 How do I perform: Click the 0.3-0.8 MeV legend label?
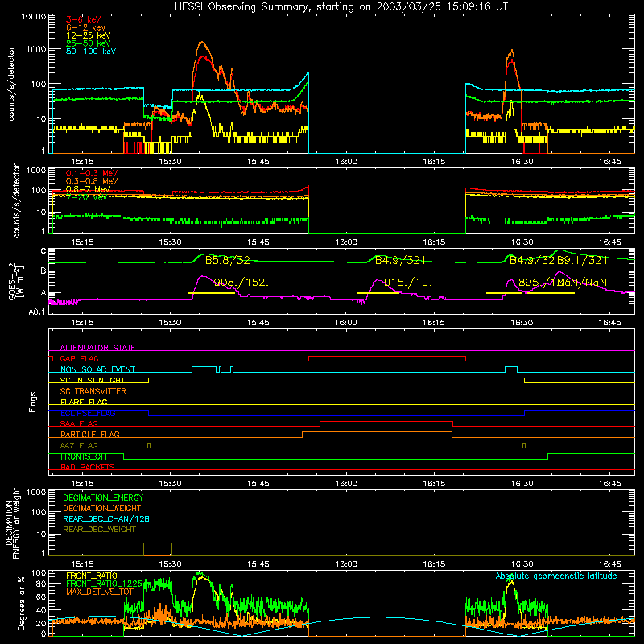92,181
